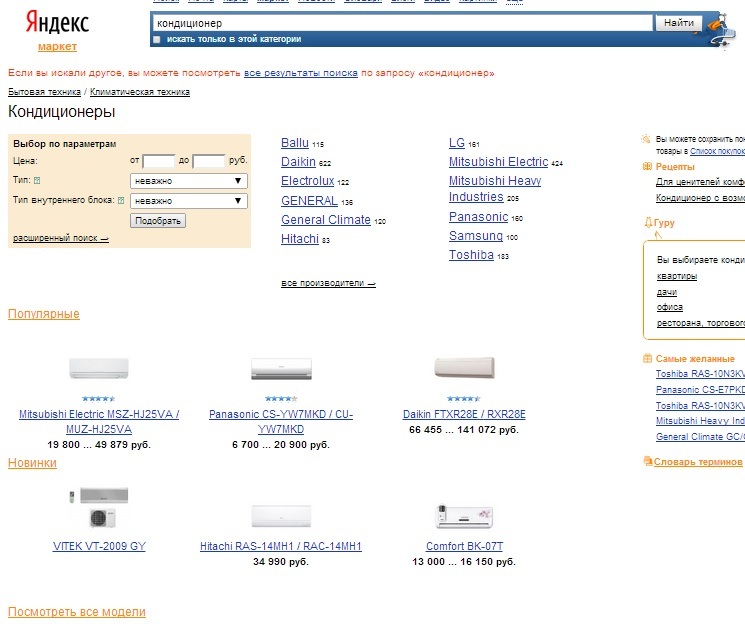This screenshot has height=624, width=745.
Task: Select GENERAL manufacturer link
Action: [x=309, y=201]
